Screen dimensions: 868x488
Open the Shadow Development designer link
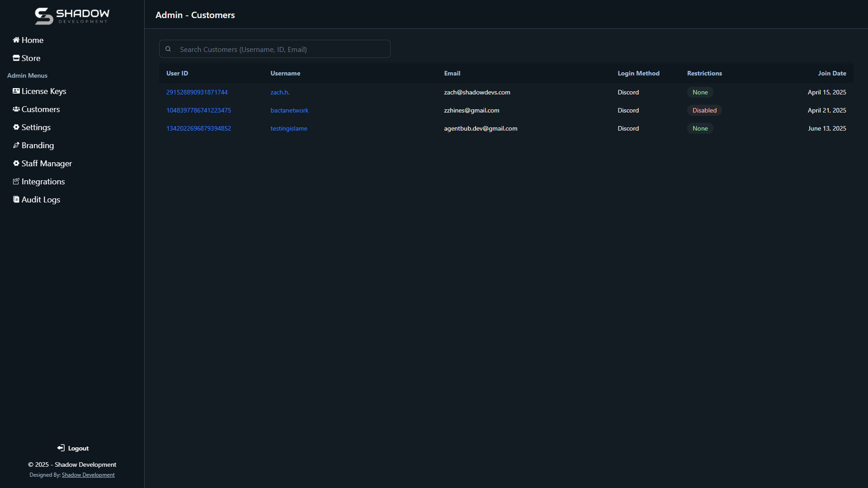(x=88, y=475)
